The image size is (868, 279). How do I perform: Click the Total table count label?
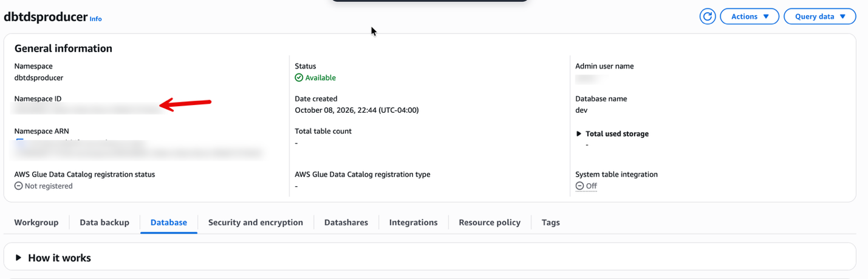(323, 131)
